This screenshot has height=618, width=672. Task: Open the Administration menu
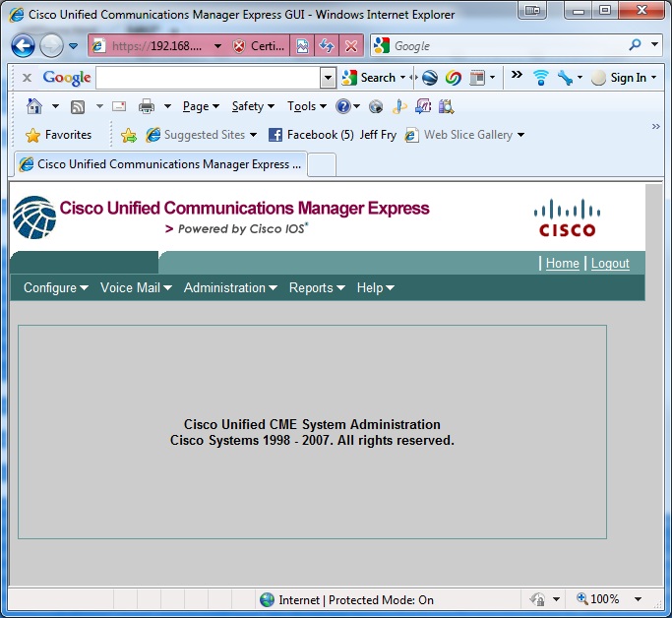[230, 288]
